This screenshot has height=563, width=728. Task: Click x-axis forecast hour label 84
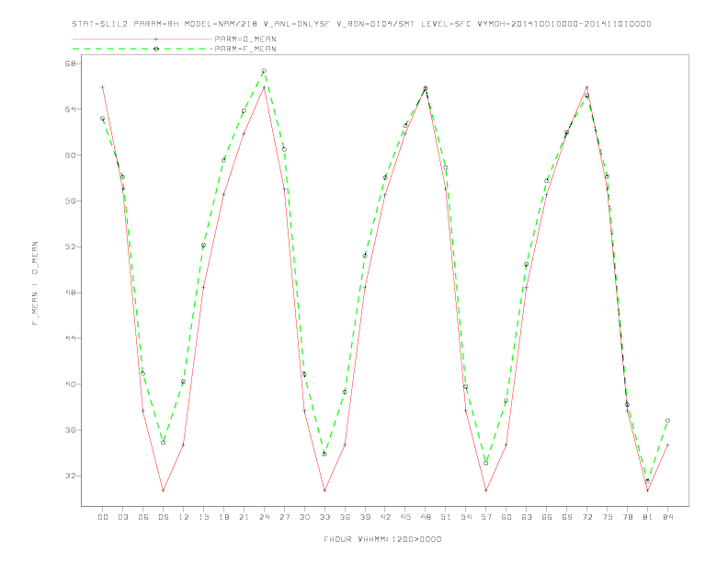point(667,517)
